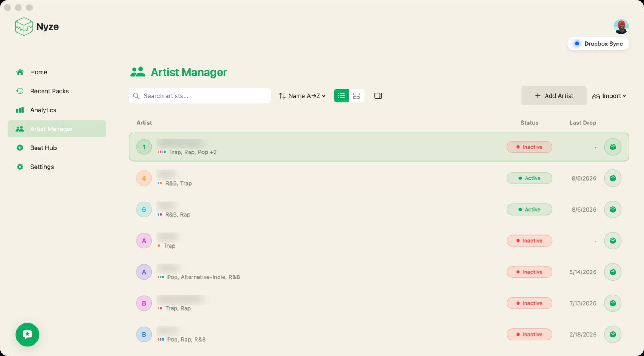
Task: Click pack cube icon for Pop, Rap, R&B artist
Action: pyautogui.click(x=613, y=335)
